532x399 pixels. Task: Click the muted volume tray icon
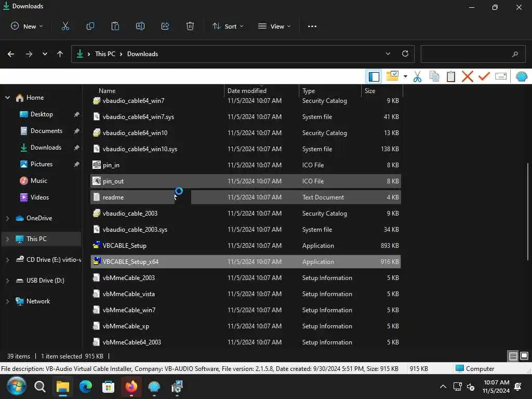click(471, 387)
